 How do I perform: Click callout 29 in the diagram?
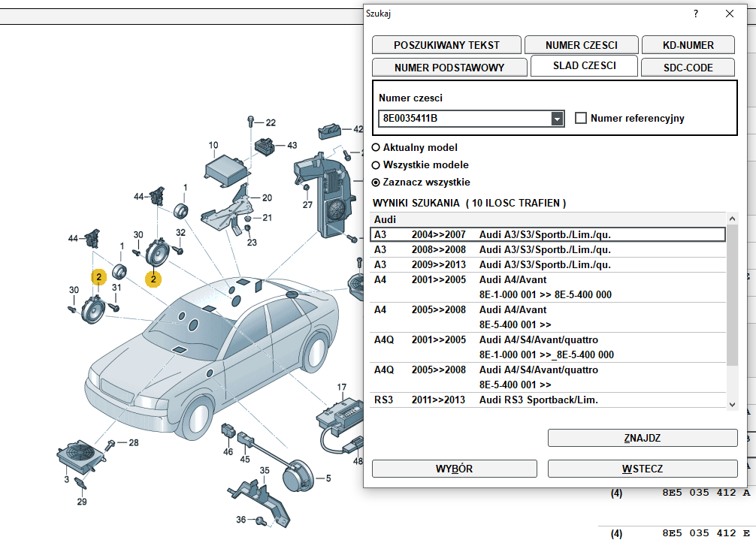[x=82, y=502]
